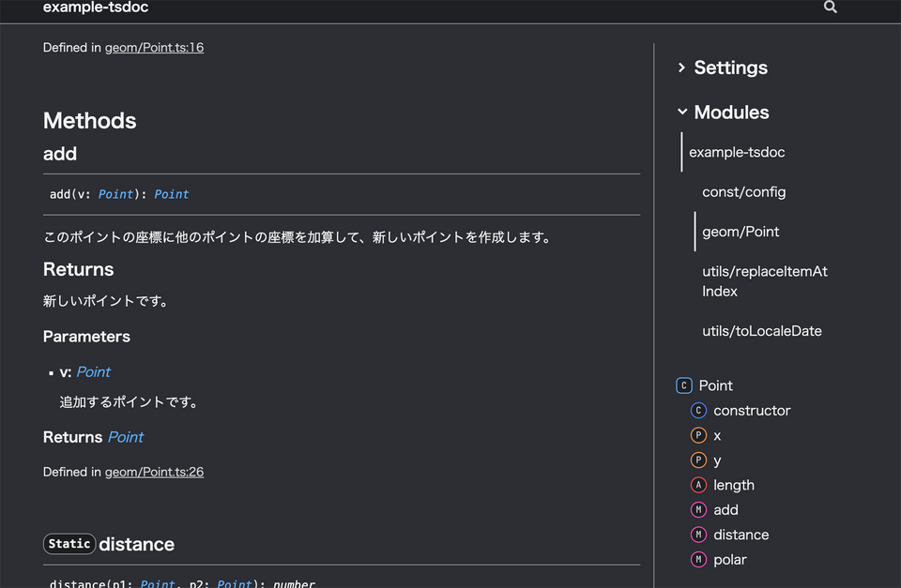Click the search icon in the header
The image size is (901, 588).
(830, 7)
